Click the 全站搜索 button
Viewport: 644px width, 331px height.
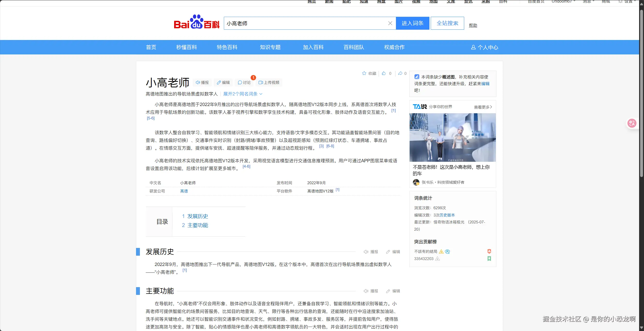pyautogui.click(x=447, y=23)
